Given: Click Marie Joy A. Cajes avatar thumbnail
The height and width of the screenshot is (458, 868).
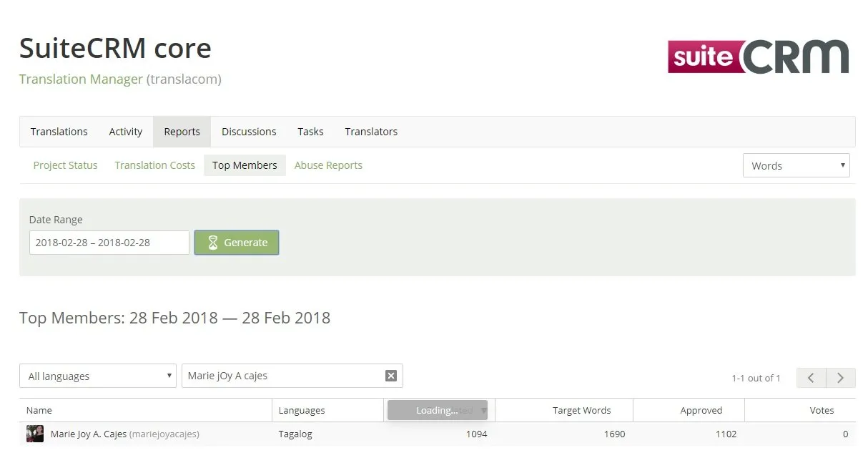Looking at the screenshot, I should 35,434.
